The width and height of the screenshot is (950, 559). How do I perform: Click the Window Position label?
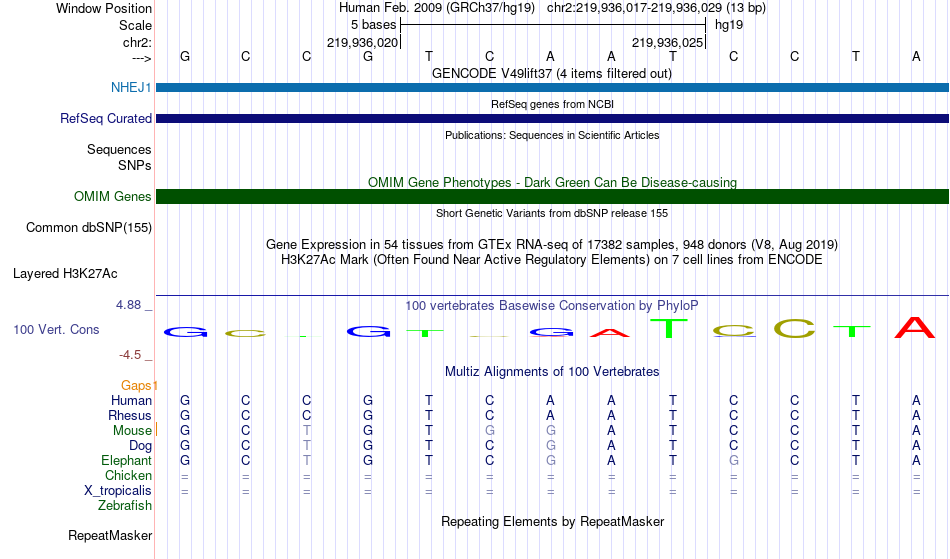[x=104, y=8]
